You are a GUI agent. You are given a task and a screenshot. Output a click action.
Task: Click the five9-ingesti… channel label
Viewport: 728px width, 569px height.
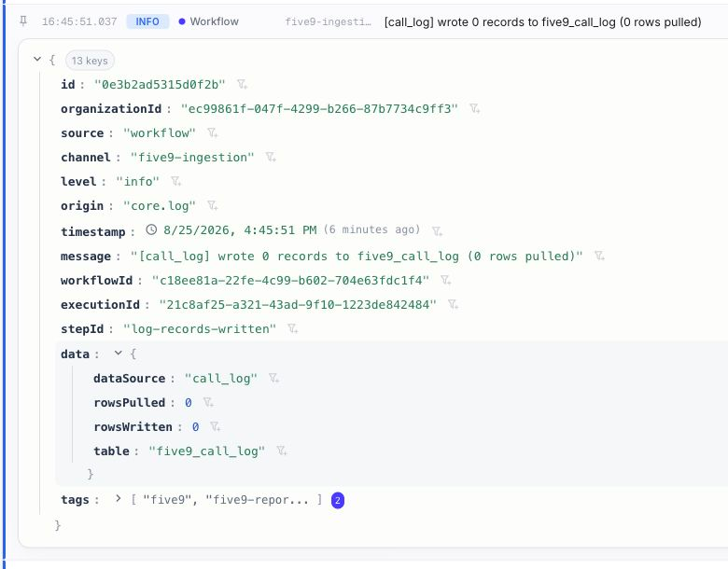pyautogui.click(x=329, y=21)
